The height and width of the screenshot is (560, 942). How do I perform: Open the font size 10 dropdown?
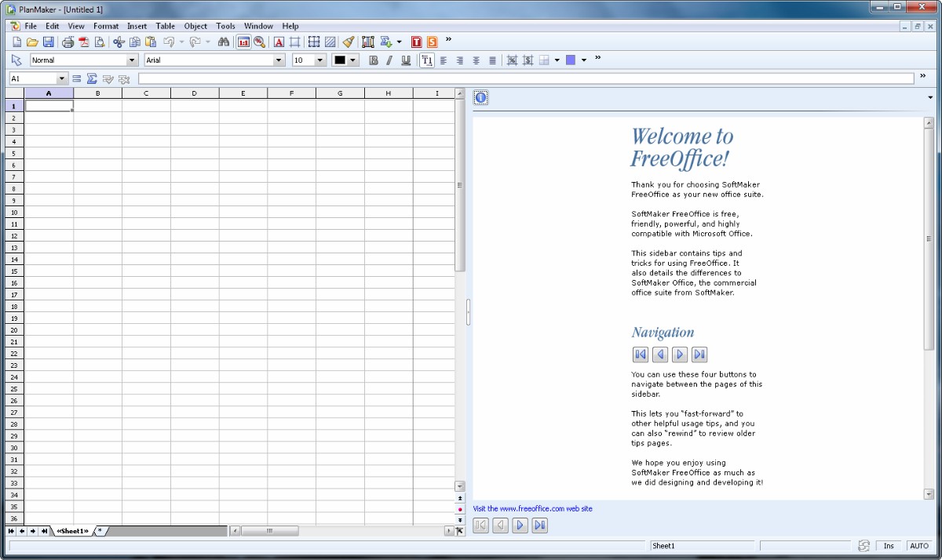(319, 60)
